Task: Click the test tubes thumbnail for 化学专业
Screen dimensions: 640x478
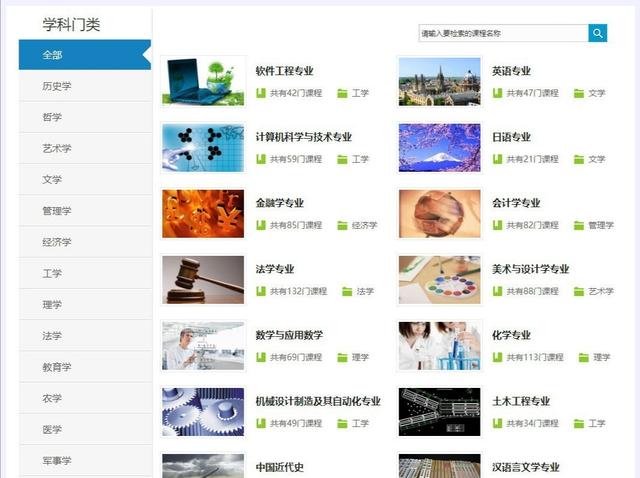Action: (x=440, y=346)
